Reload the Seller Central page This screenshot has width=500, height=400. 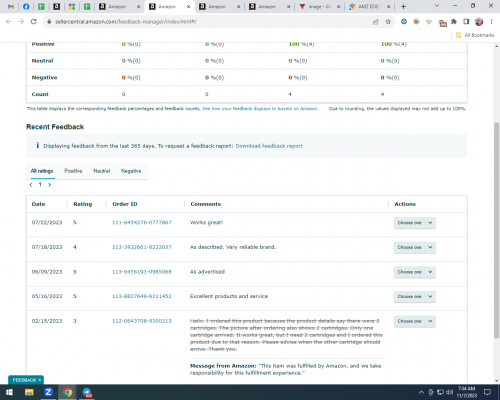pyautogui.click(x=33, y=22)
